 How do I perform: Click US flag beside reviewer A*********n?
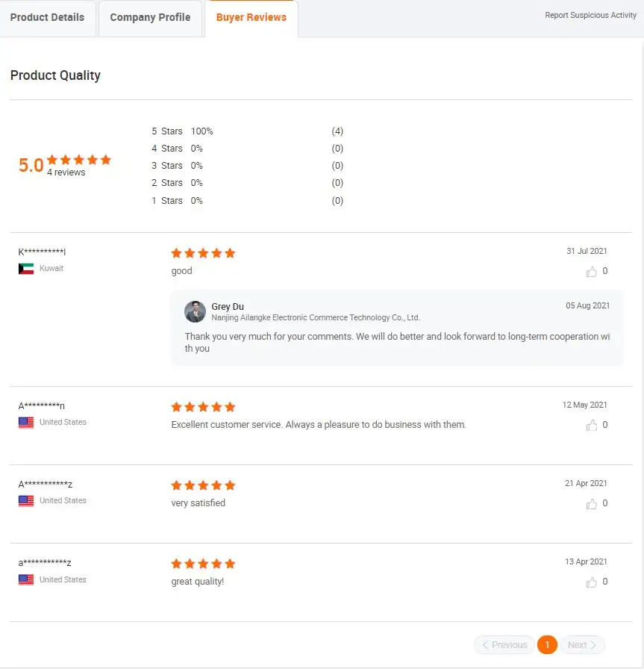click(x=26, y=423)
